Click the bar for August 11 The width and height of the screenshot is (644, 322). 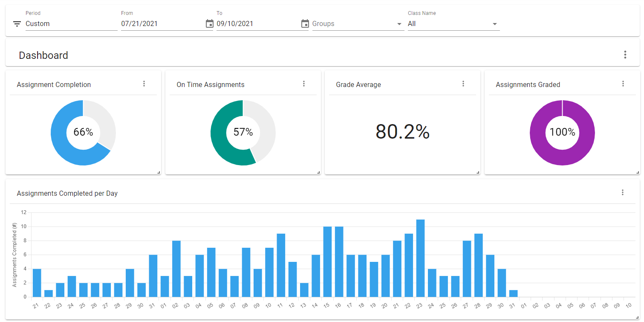coord(281,265)
